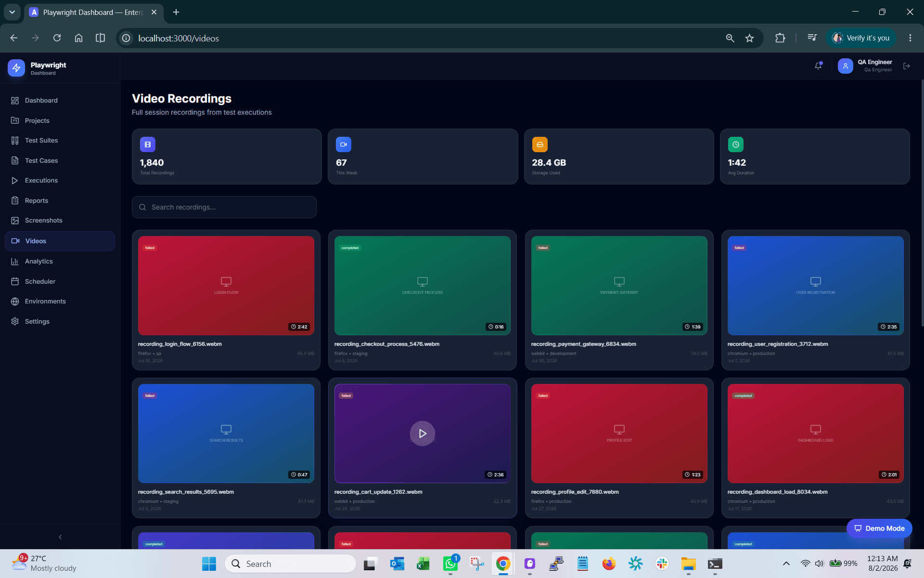Image resolution: width=924 pixels, height=578 pixels.
Task: Click the recording_cart_update_1262.webm file name
Action: (x=378, y=492)
